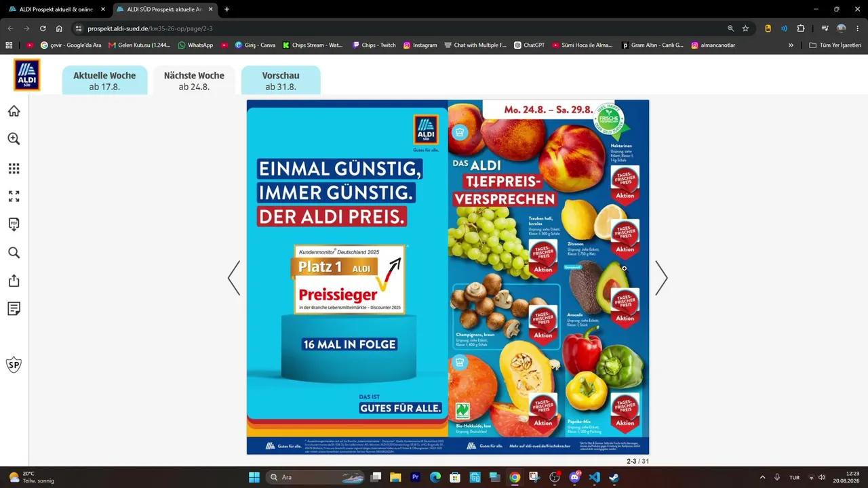The width and height of the screenshot is (868, 488).
Task: Open the Chrome extensions puzzle icon
Action: point(801,28)
